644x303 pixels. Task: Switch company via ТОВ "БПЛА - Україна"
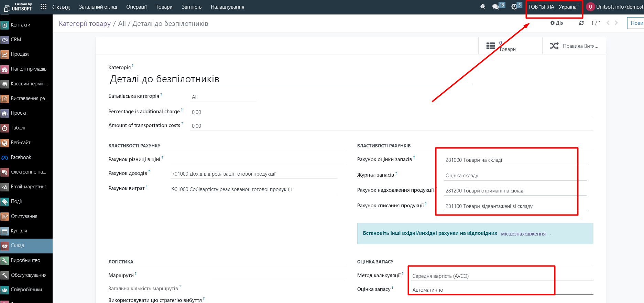tap(553, 7)
